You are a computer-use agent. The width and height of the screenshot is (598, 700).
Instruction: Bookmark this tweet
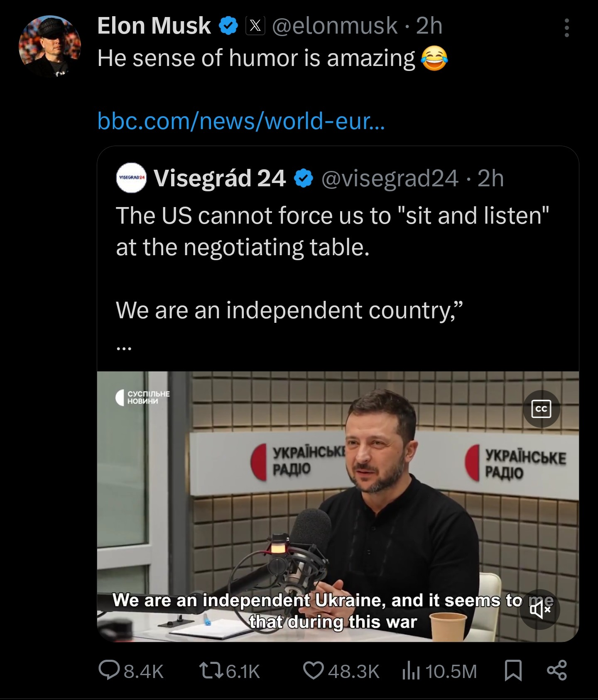pyautogui.click(x=513, y=670)
